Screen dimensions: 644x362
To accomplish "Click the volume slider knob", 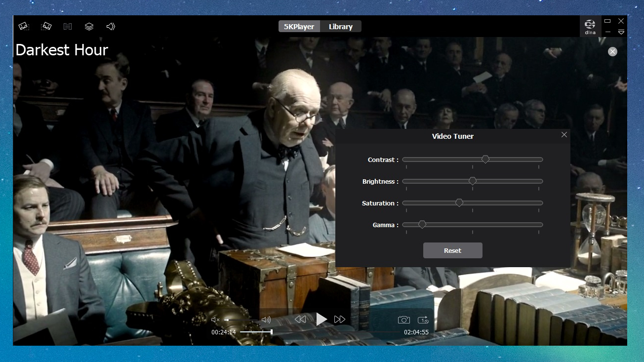I will tap(227, 320).
